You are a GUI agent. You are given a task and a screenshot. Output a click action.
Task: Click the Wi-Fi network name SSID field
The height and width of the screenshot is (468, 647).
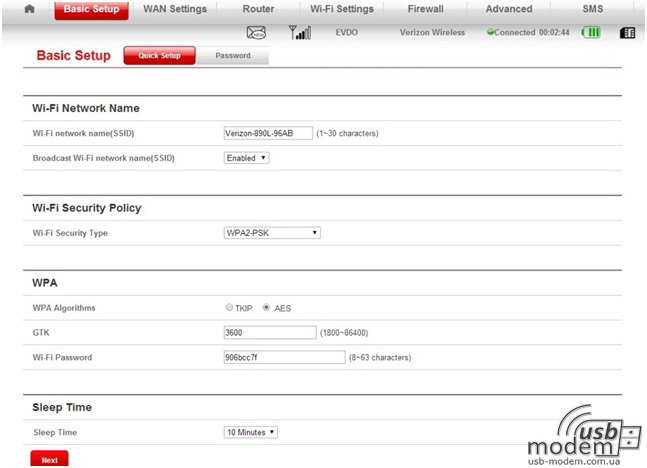coord(268,132)
